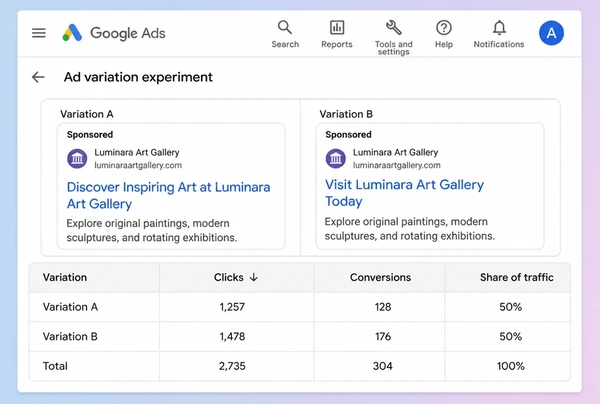Open the Notifications bell icon
Viewport: 600px width, 404px height.
[499, 28]
